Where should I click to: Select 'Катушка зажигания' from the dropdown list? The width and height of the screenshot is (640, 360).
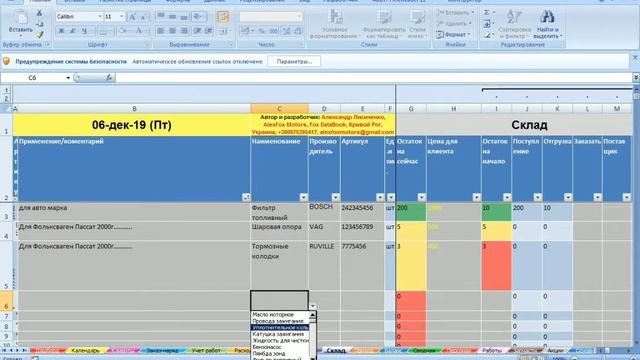[x=280, y=334]
